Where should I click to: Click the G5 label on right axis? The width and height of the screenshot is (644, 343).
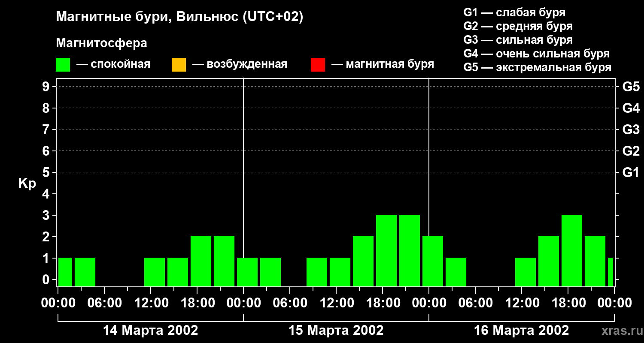631,87
